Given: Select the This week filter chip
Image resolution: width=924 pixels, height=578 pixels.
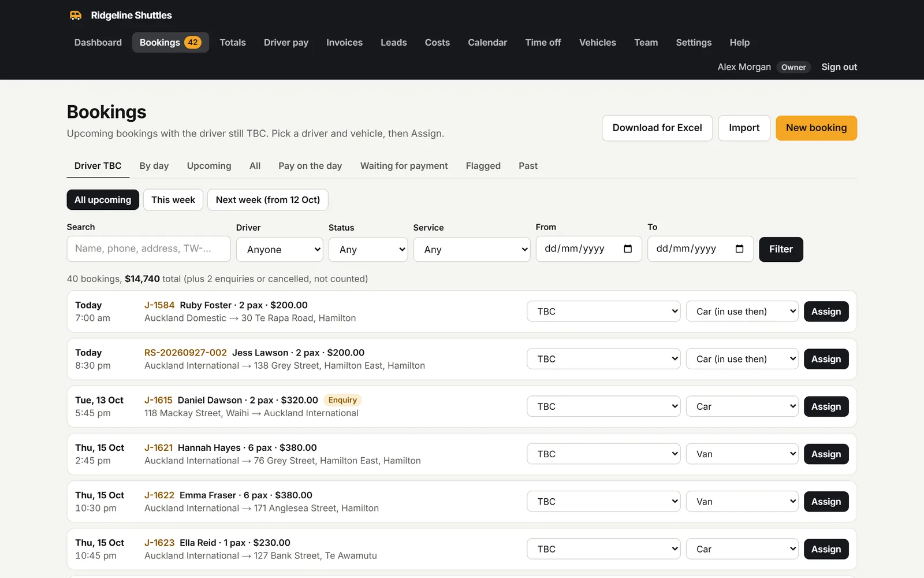Looking at the screenshot, I should 173,200.
